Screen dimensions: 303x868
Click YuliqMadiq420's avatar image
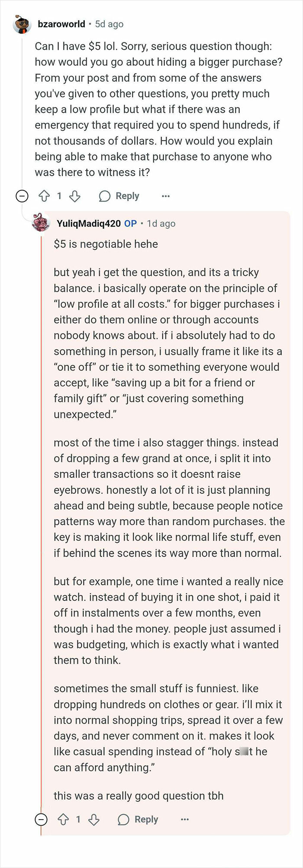pyautogui.click(x=40, y=223)
